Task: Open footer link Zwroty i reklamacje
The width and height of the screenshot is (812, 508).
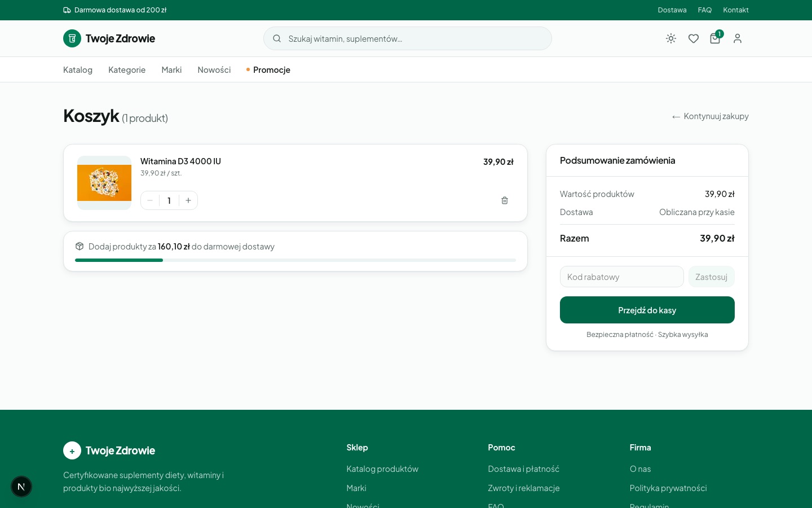Action: 524,488
